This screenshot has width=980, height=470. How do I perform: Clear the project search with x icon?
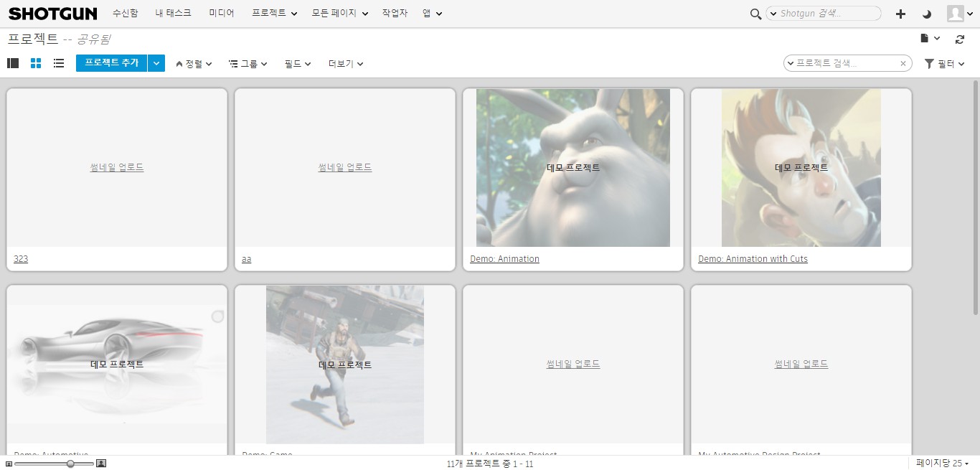(903, 64)
